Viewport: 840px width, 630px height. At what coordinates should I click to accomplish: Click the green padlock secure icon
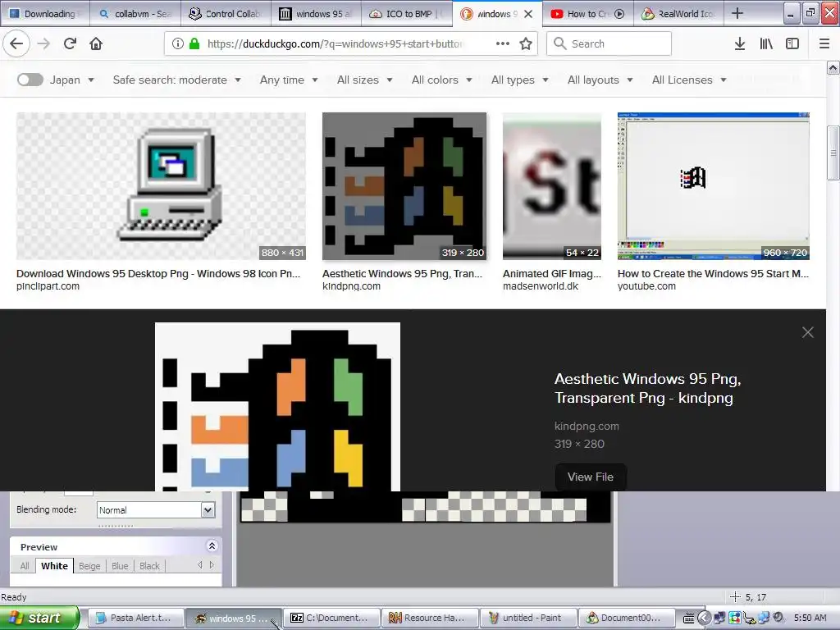[x=194, y=43]
